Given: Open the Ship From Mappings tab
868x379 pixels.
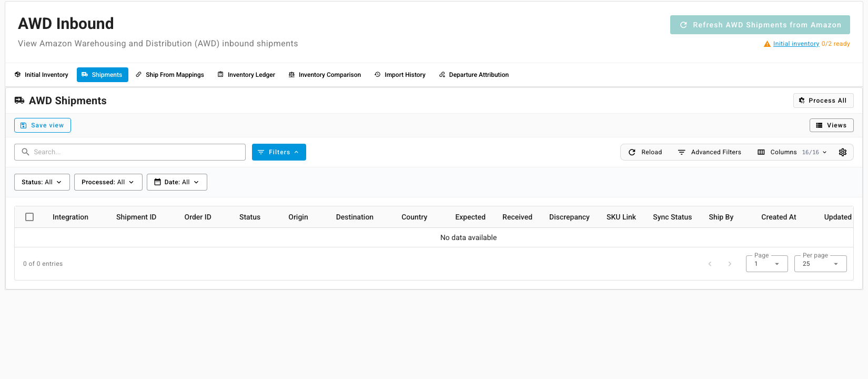Looking at the screenshot, I should coord(170,75).
